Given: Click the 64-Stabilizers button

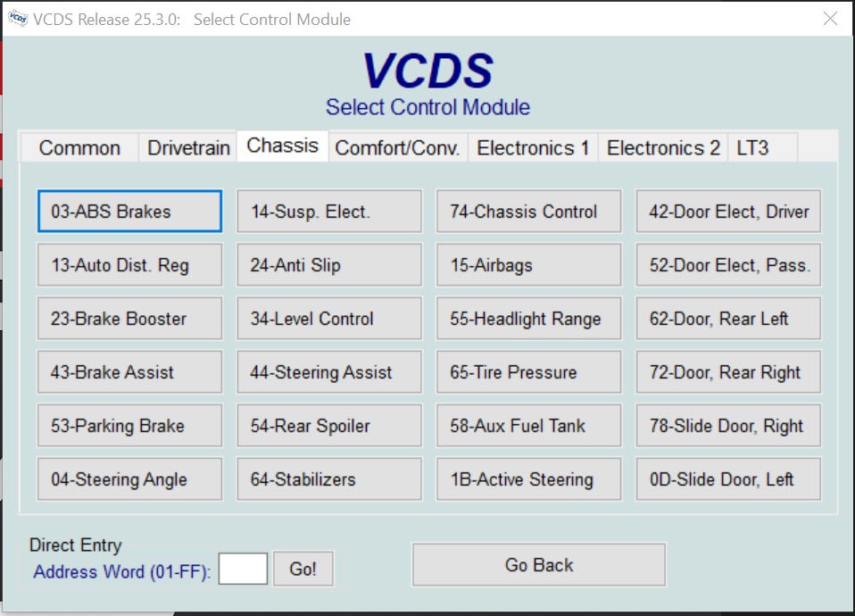Looking at the screenshot, I should 329,479.
